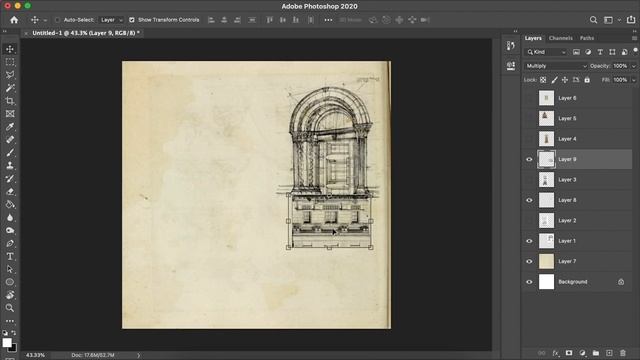The image size is (640, 360).
Task: Select the Type tool
Action: click(10, 256)
